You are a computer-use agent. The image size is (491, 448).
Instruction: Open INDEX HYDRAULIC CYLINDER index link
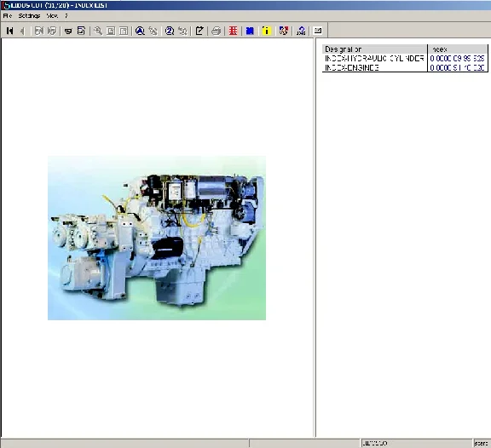click(x=457, y=59)
